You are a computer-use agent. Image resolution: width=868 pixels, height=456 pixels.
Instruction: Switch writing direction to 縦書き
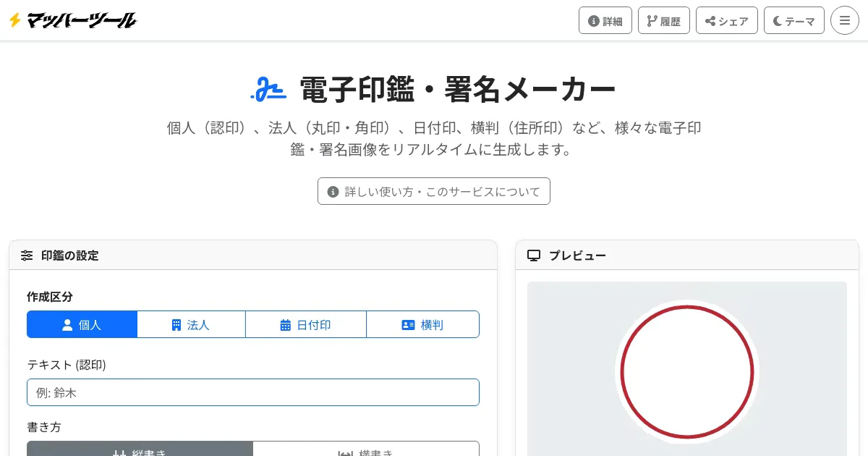pos(140,450)
